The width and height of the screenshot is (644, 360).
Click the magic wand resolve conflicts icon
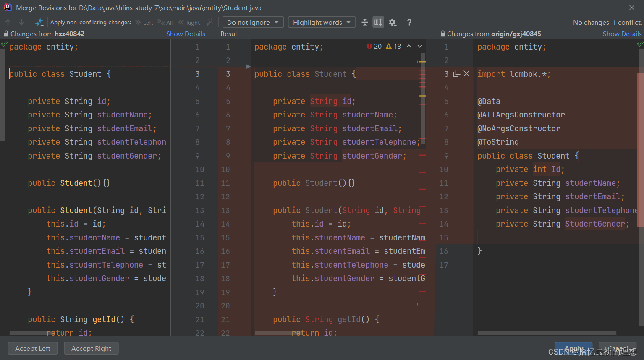[210, 22]
